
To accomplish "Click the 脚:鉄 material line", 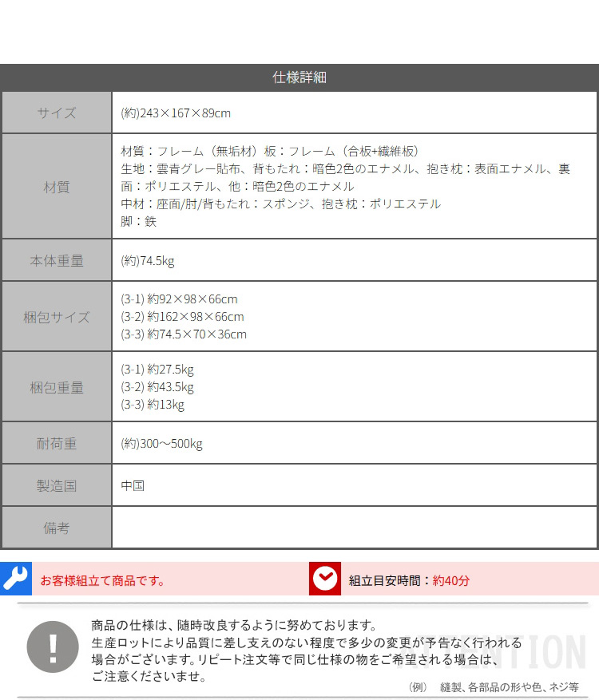I will [139, 222].
